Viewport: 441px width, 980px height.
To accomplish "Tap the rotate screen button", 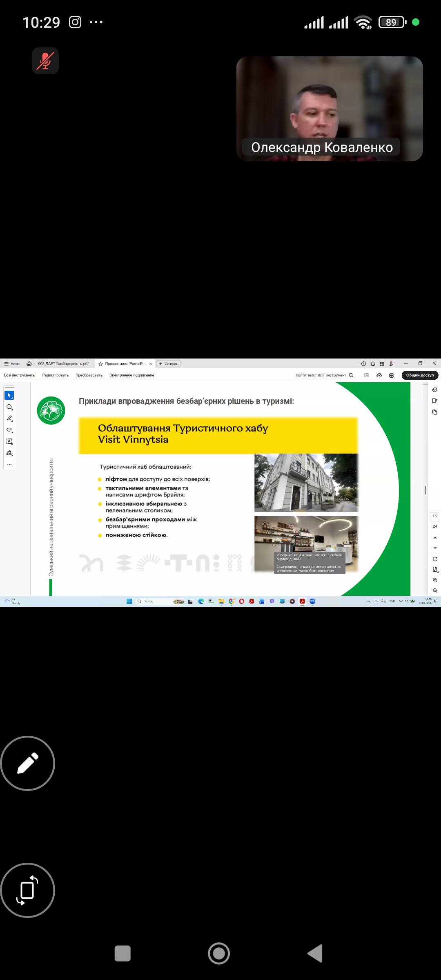I will [28, 890].
